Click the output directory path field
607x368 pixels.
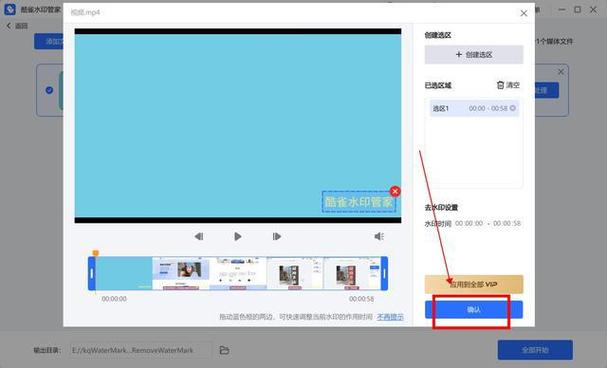click(x=141, y=350)
